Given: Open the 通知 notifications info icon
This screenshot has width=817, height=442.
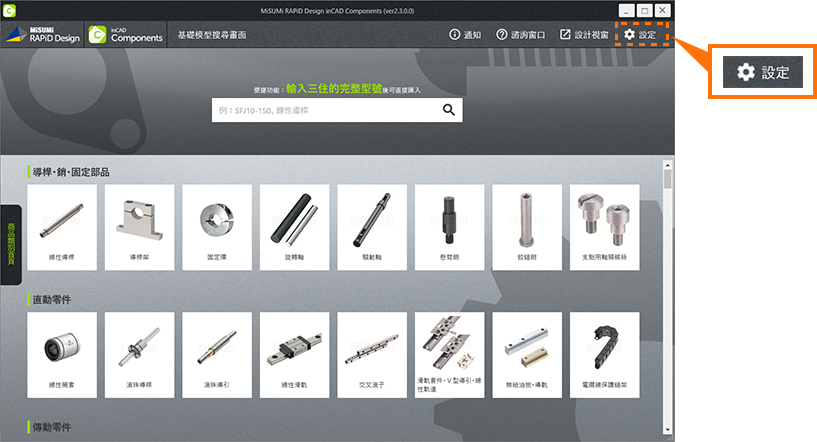Looking at the screenshot, I should coord(465,34).
